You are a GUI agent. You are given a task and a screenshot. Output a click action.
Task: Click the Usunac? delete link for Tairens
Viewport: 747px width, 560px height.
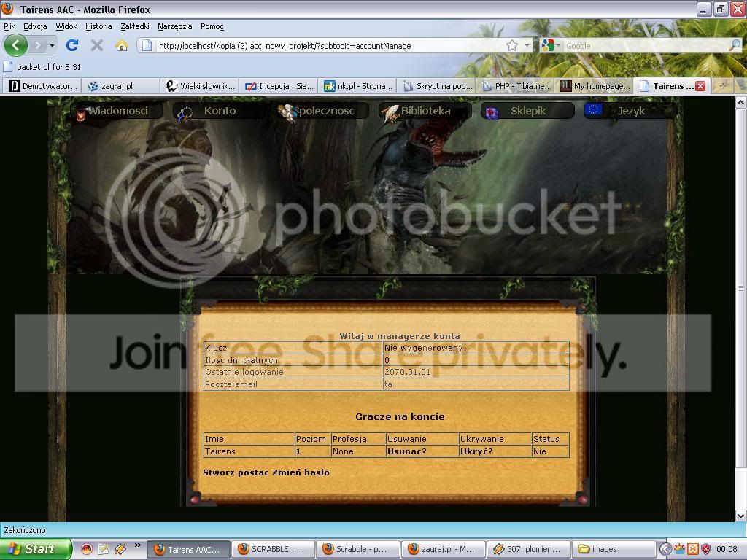pos(406,451)
